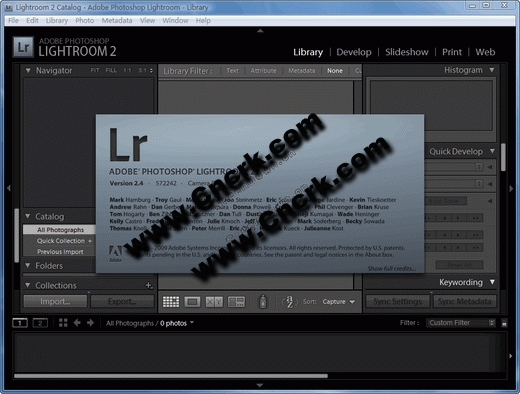The image size is (520, 394).
Task: Collapse left panel group arrow
Action: (9, 188)
